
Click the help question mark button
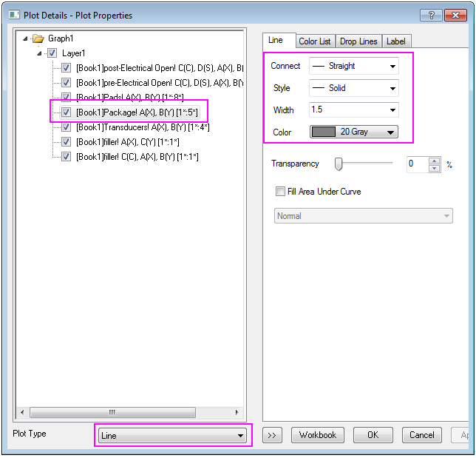point(431,15)
